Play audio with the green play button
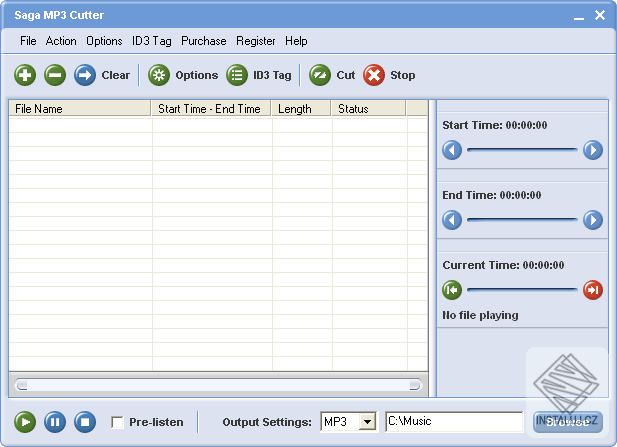Screen dimensions: 617x447 point(25,422)
